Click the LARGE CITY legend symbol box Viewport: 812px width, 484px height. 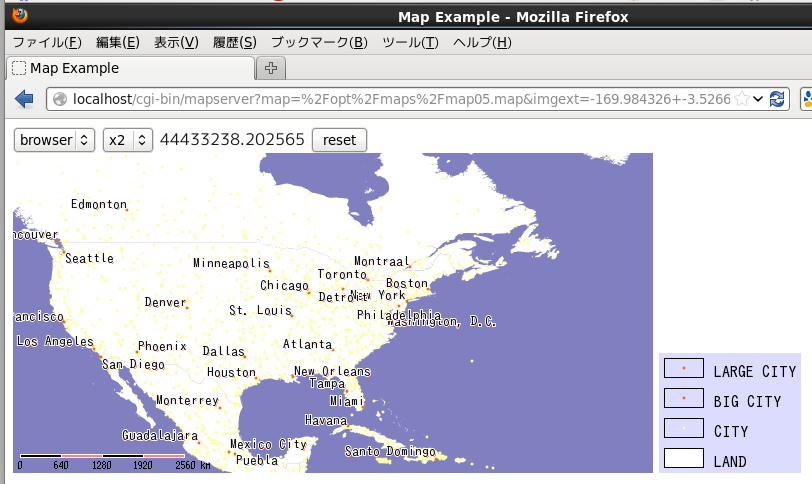(x=684, y=369)
